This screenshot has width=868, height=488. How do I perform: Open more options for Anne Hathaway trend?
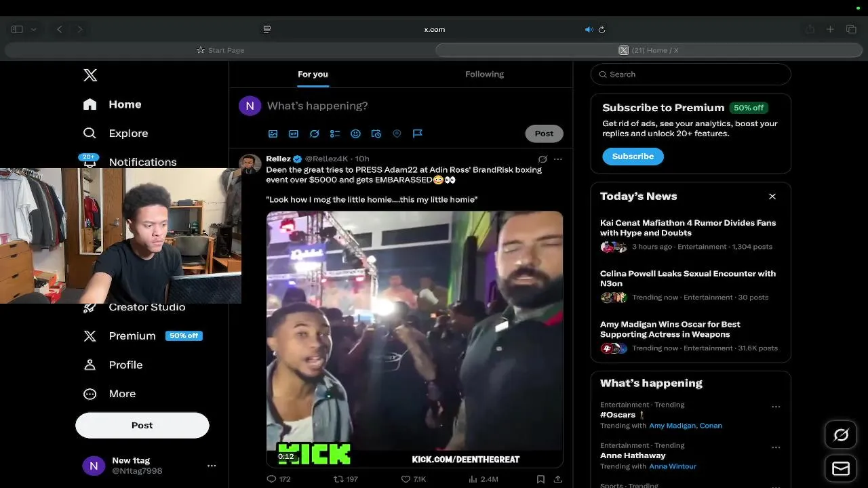point(776,447)
